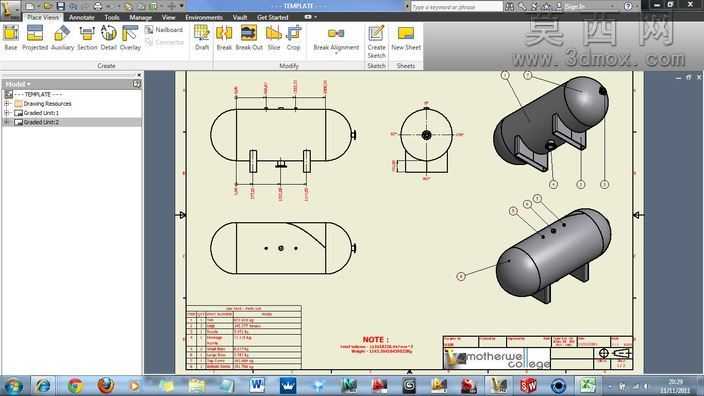Image resolution: width=704 pixels, height=396 pixels.
Task: Switch to the Manage tab
Action: point(141,17)
